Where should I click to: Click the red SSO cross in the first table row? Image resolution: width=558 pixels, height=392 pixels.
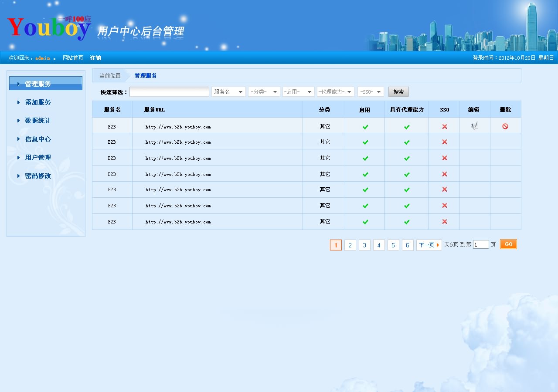click(x=444, y=126)
